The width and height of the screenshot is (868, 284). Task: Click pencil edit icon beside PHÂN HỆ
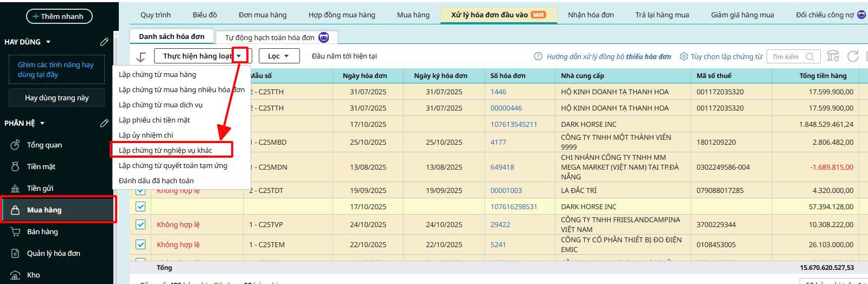coord(104,123)
